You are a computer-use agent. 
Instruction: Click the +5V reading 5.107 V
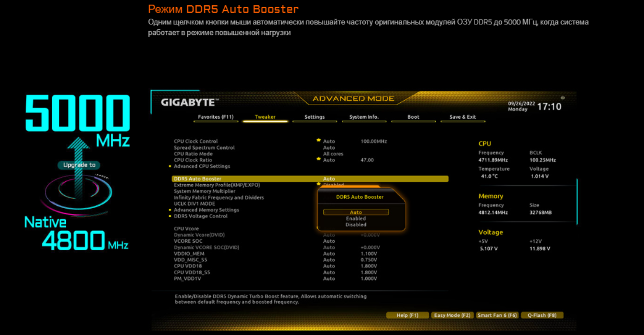point(489,248)
